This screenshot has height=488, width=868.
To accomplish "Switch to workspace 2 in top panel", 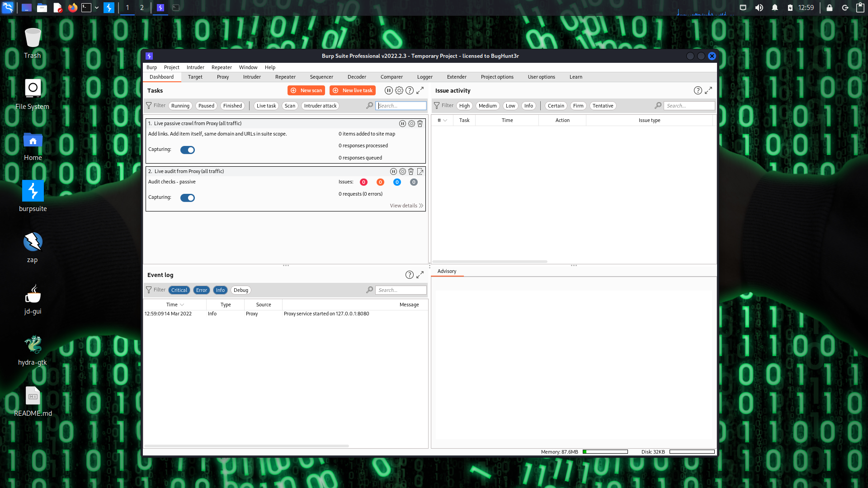I will click(x=142, y=8).
